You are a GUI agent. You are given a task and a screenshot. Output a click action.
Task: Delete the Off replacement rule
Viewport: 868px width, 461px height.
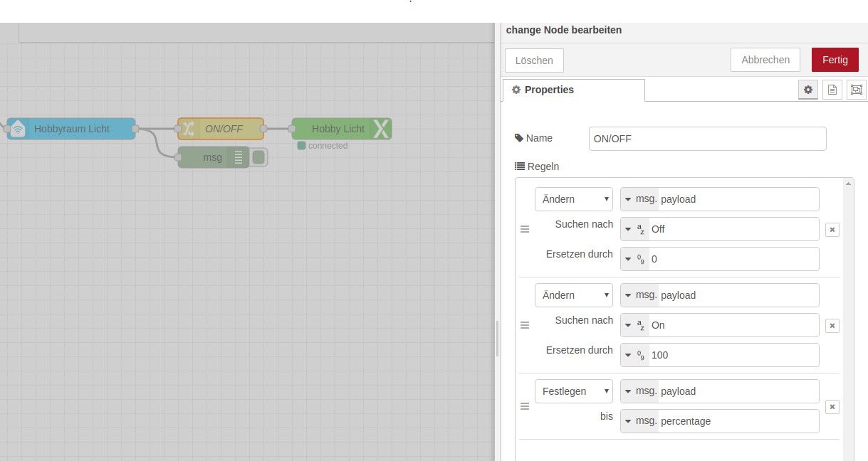(x=832, y=229)
